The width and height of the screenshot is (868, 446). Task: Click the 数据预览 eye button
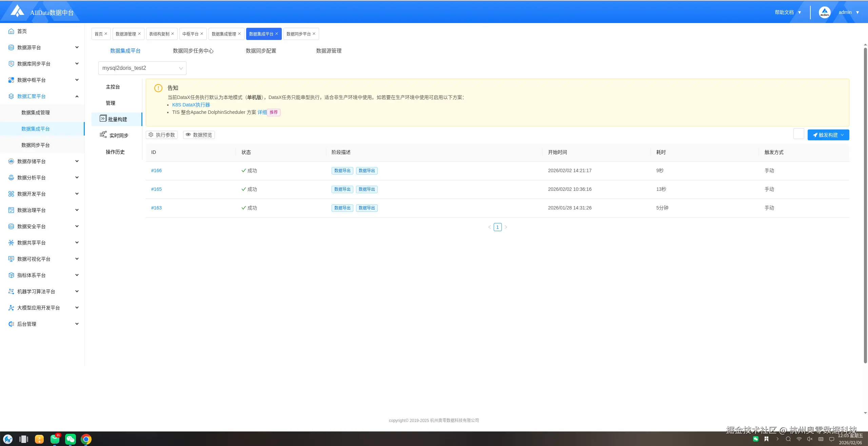pos(199,135)
